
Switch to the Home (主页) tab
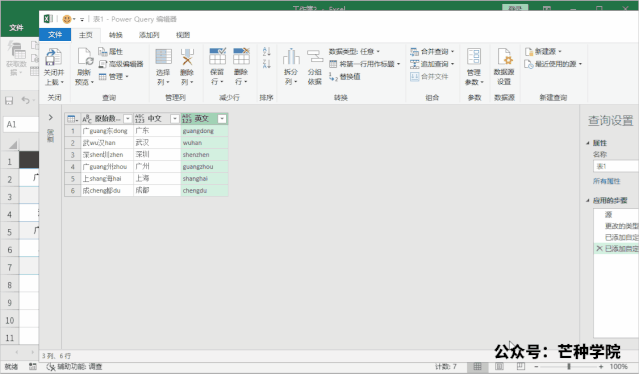pos(86,35)
